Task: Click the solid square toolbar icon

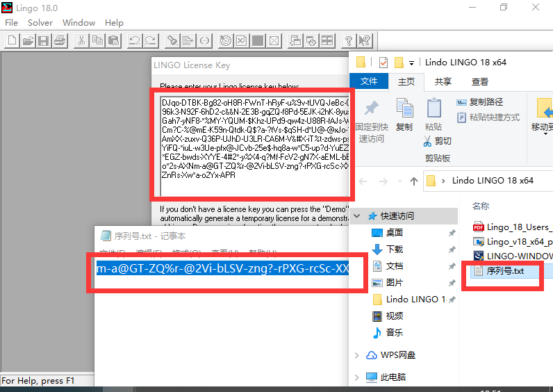Action: [258, 40]
